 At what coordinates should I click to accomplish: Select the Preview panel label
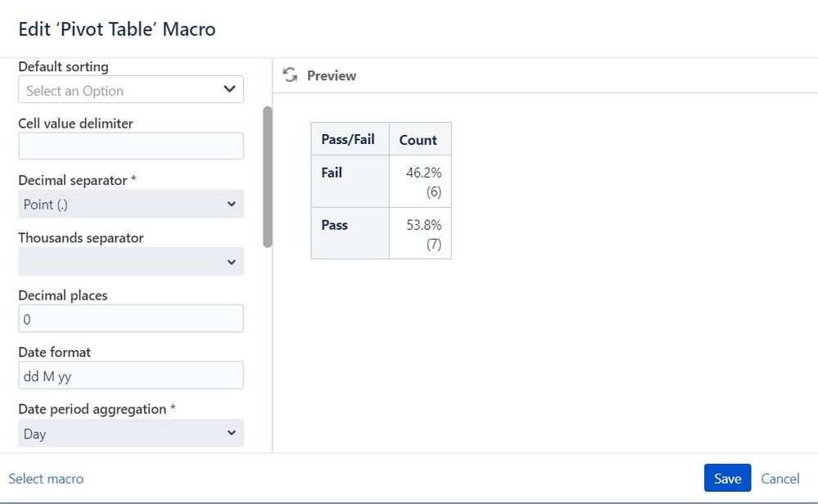point(331,75)
